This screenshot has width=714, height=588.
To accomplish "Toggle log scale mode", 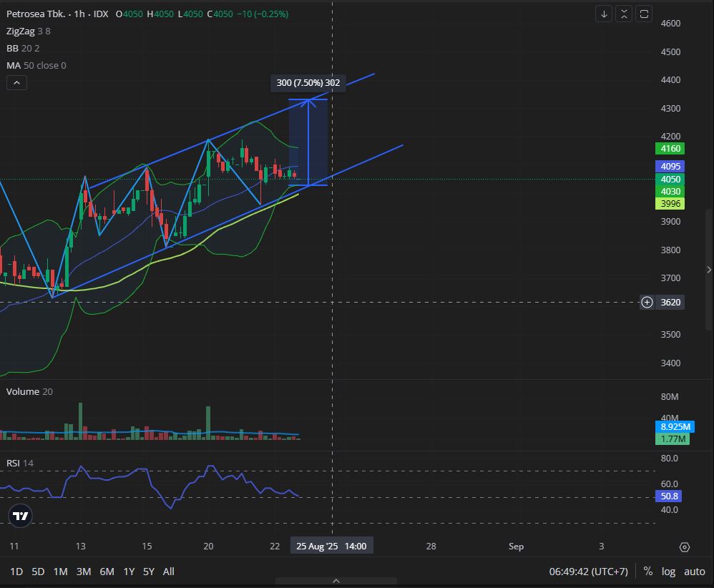I will tap(668, 572).
